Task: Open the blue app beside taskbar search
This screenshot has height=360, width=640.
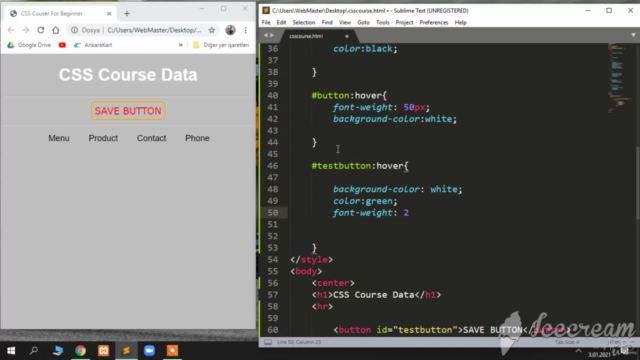Action: point(58,351)
